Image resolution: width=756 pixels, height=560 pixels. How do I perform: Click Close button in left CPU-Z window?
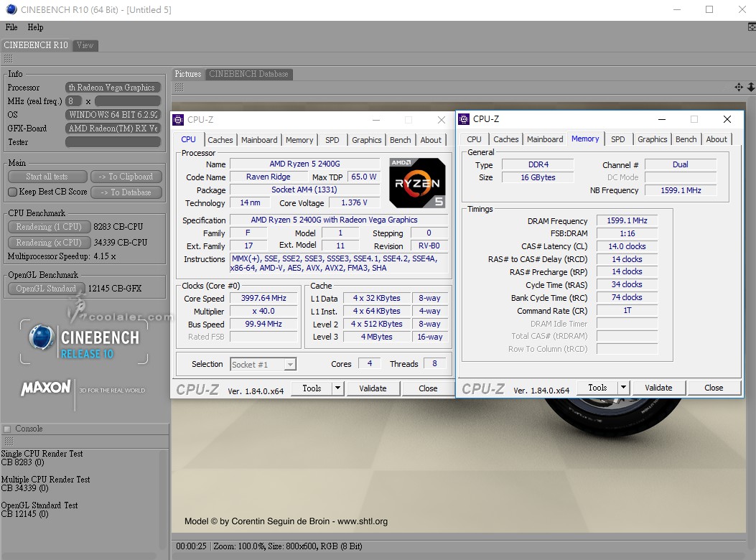coord(428,388)
